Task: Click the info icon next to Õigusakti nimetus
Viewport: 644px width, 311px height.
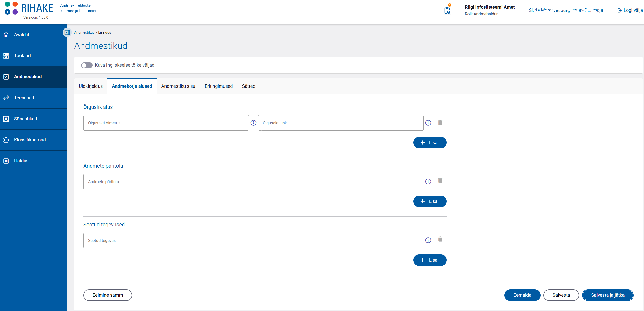Action: [253, 123]
